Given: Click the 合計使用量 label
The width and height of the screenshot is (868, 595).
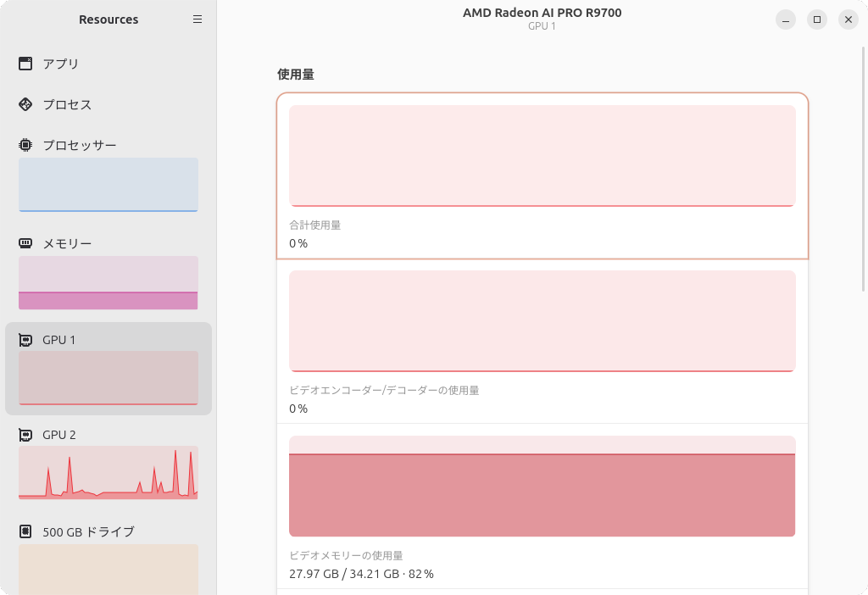Looking at the screenshot, I should pyautogui.click(x=315, y=225).
